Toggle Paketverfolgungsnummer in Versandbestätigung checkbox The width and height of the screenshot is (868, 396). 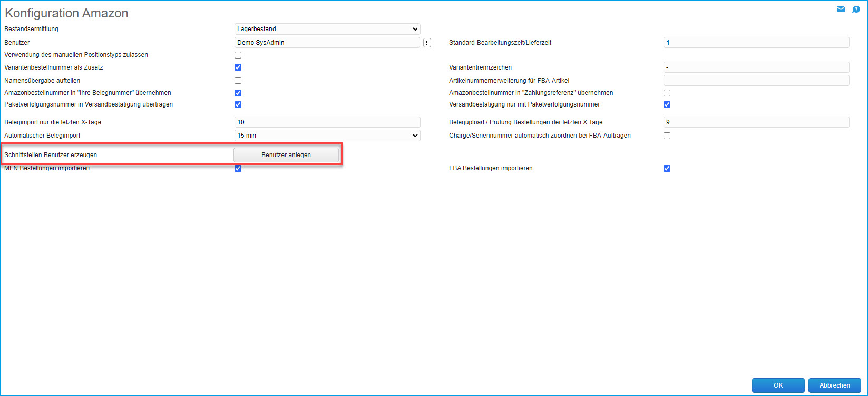238,104
